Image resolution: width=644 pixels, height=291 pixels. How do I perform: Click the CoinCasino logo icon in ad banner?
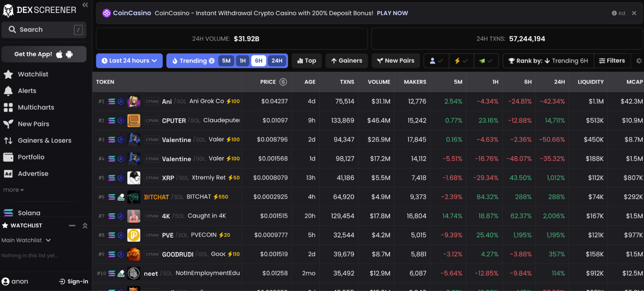click(106, 13)
